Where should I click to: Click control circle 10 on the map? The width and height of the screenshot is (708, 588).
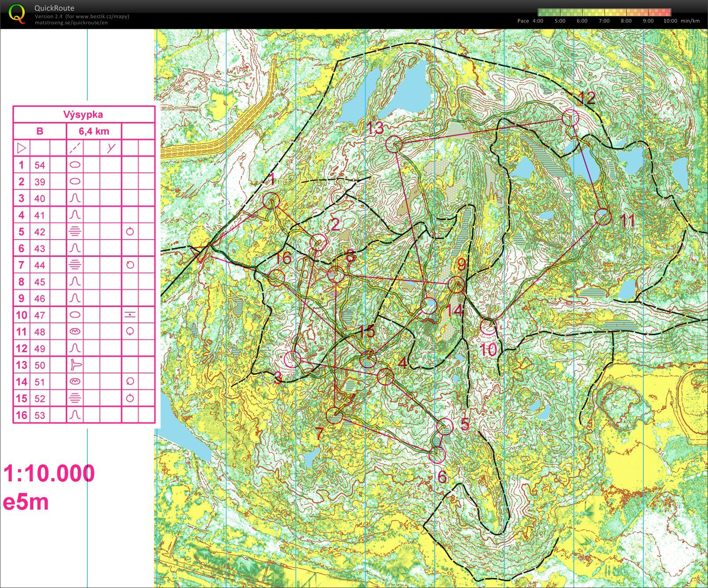click(488, 327)
